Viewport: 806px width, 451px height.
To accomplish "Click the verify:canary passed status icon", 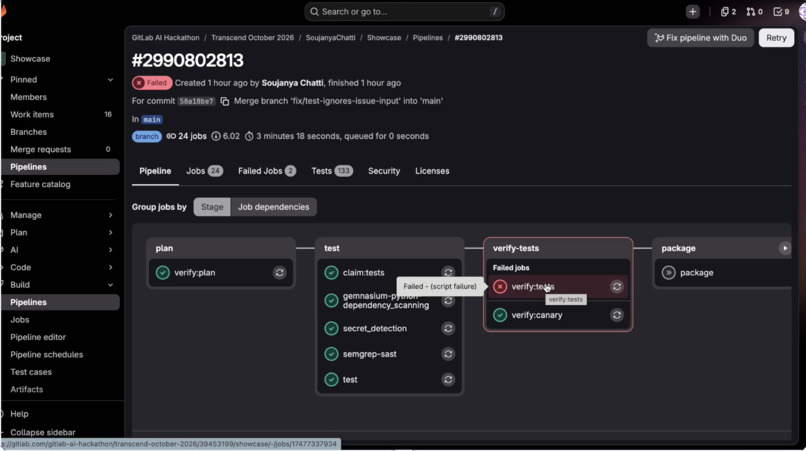I will tap(500, 315).
